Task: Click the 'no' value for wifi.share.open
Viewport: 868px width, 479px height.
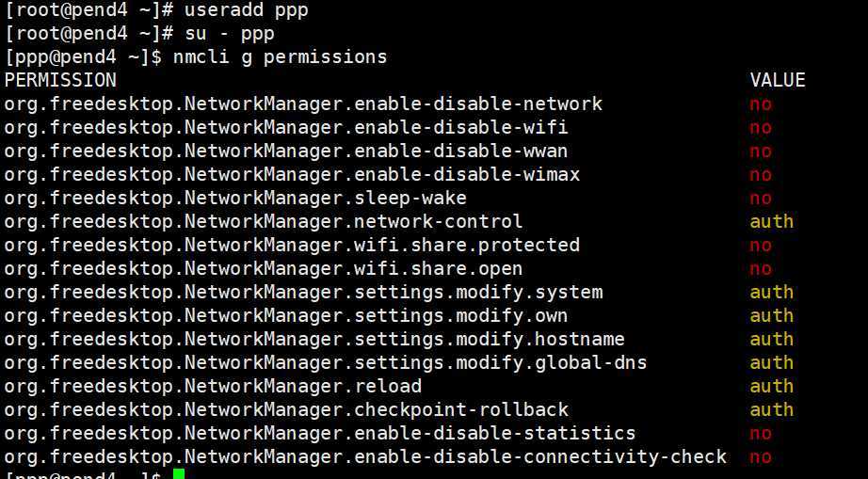Action: (x=761, y=268)
